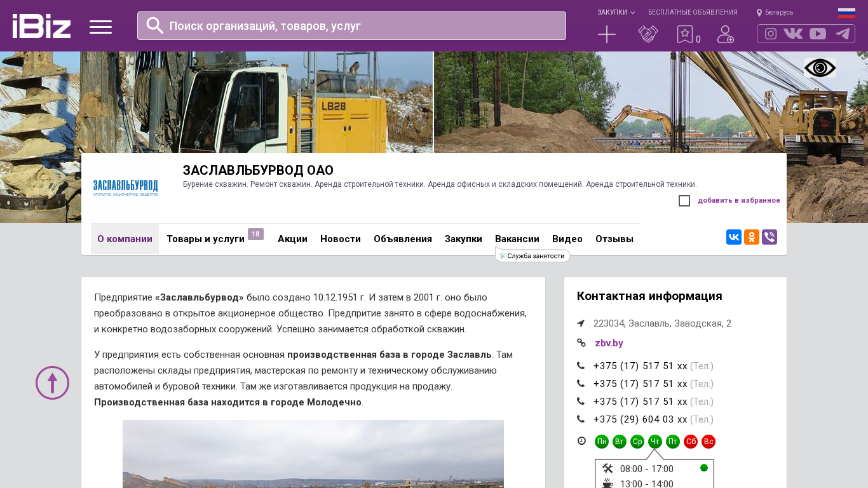This screenshot has width=868, height=488.
Task: Select Saturday (Сб) schedule circle
Action: pos(691,442)
